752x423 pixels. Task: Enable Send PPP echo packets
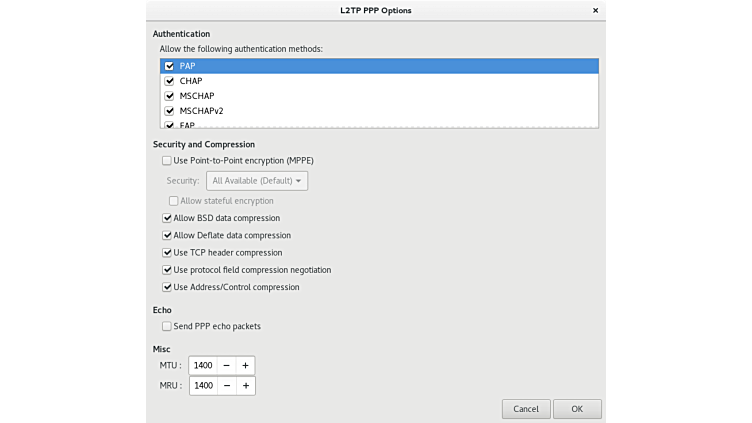pyautogui.click(x=167, y=326)
